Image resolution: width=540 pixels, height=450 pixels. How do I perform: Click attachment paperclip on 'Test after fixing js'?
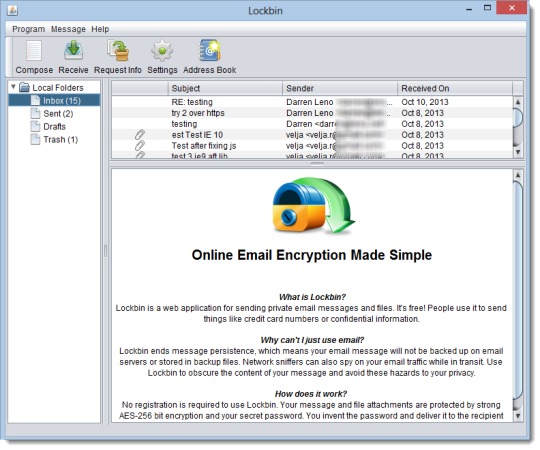click(139, 146)
